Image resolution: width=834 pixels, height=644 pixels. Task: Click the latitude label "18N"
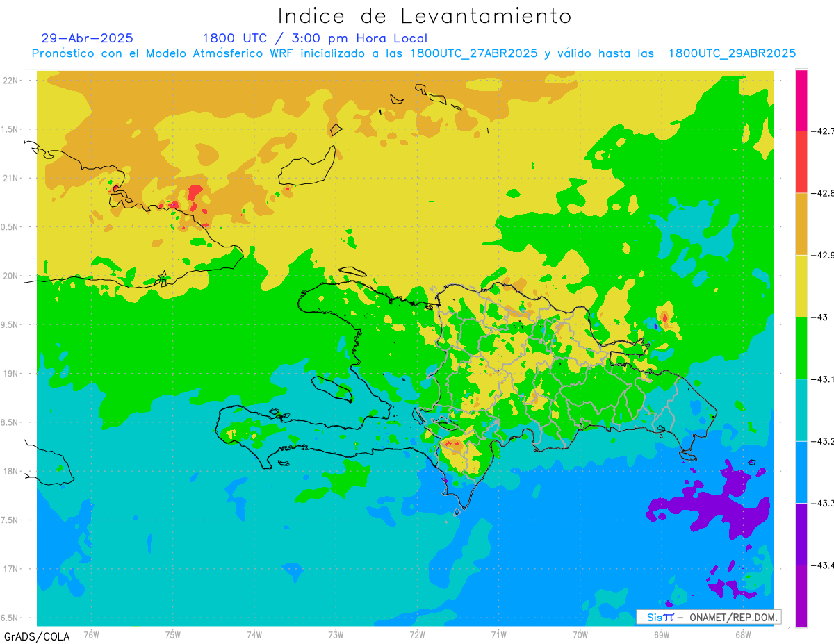coord(11,471)
